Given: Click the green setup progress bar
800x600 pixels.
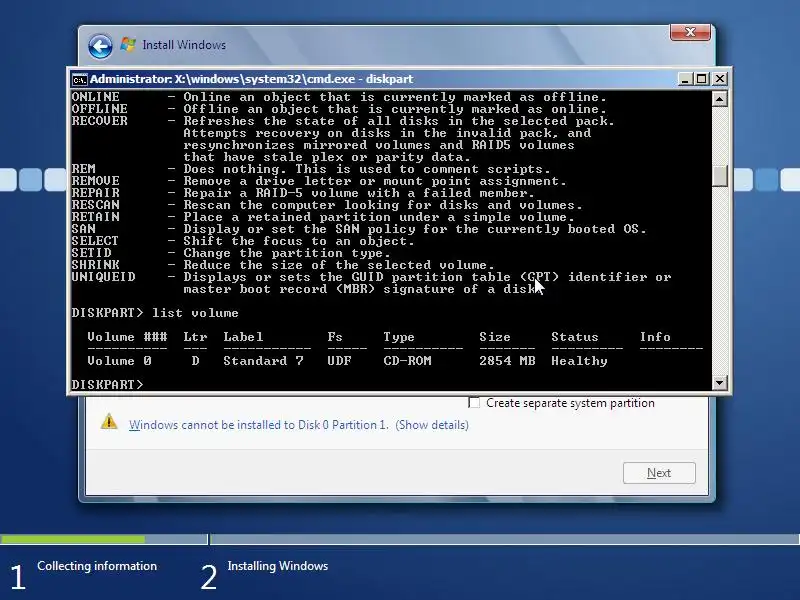Looking at the screenshot, I should pos(72,539).
